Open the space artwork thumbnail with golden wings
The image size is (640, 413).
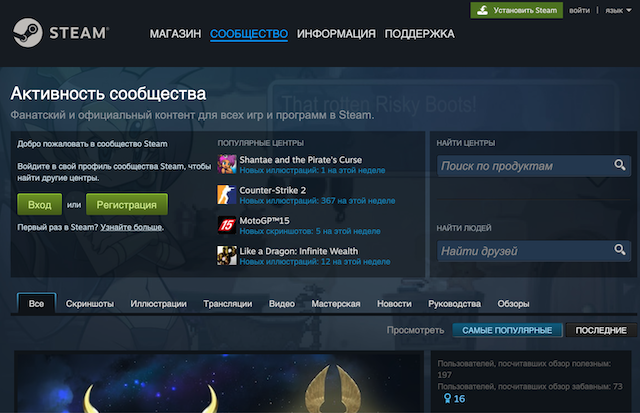pyautogui.click(x=218, y=383)
